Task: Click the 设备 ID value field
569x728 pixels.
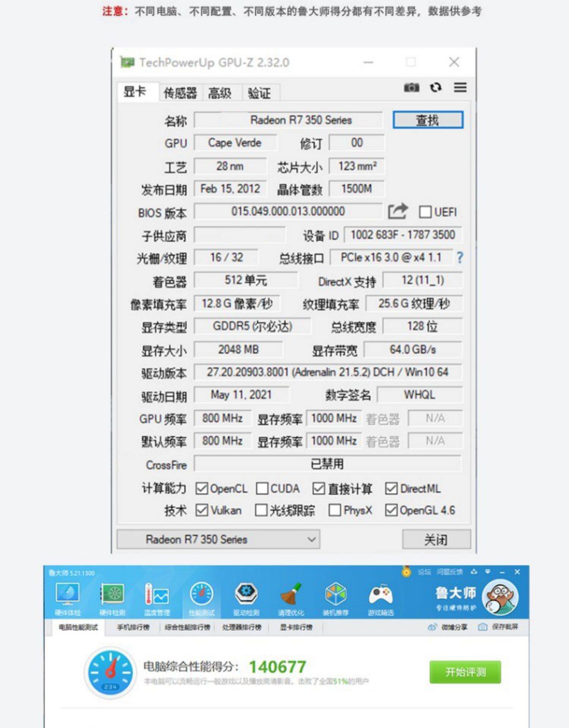Action: click(x=403, y=235)
